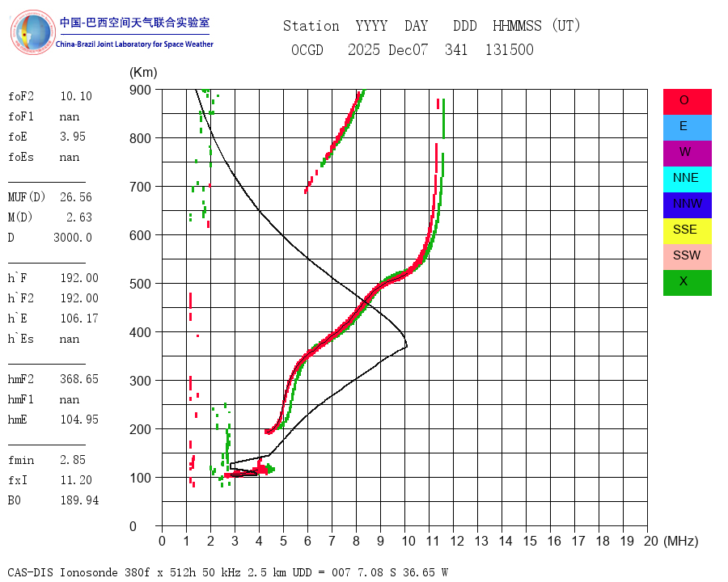
Task: Click the Chinese laboratory title text
Action: 134,23
